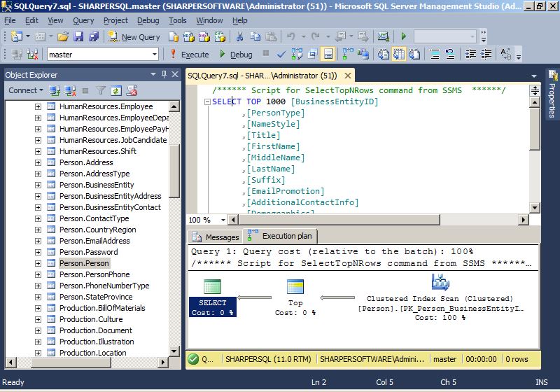Screen dimensions: 560x392
Task: Click the editor split window handle
Action: pyautogui.click(x=535, y=91)
